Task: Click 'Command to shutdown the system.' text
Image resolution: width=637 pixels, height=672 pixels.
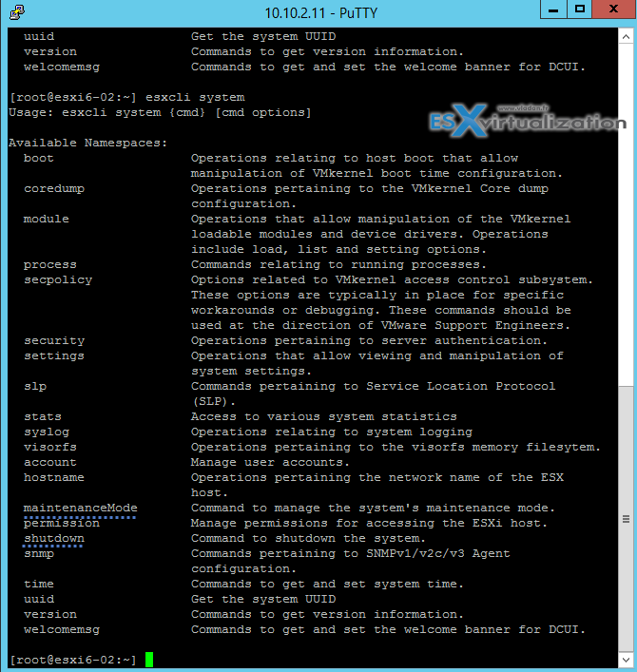Action: [x=308, y=538]
